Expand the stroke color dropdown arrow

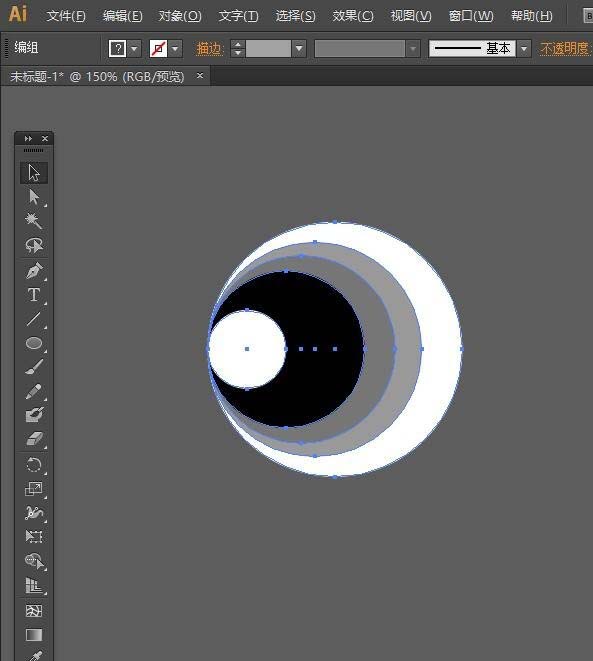point(175,48)
